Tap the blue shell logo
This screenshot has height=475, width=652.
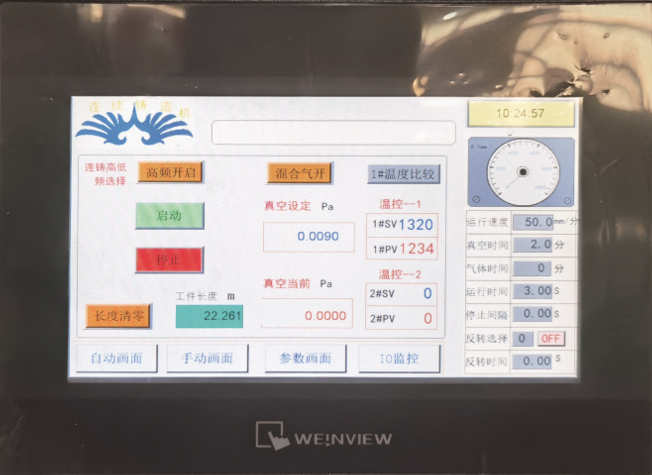click(x=134, y=126)
